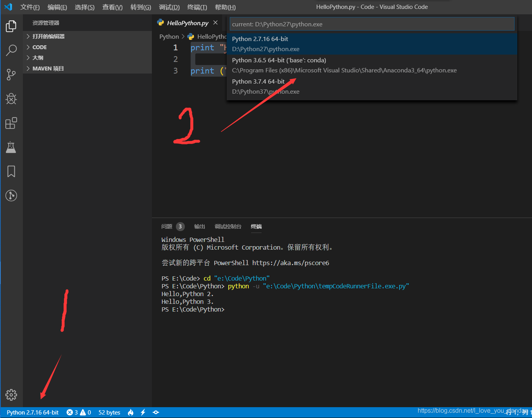Open the 编辑(E) menu
This screenshot has width=532, height=418.
(x=57, y=7)
